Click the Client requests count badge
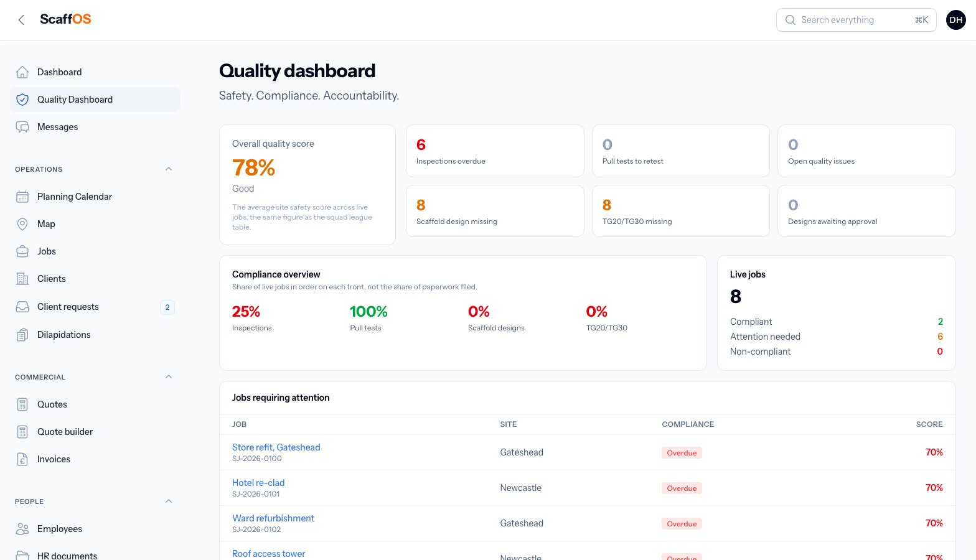This screenshot has height=560, width=976. point(167,307)
